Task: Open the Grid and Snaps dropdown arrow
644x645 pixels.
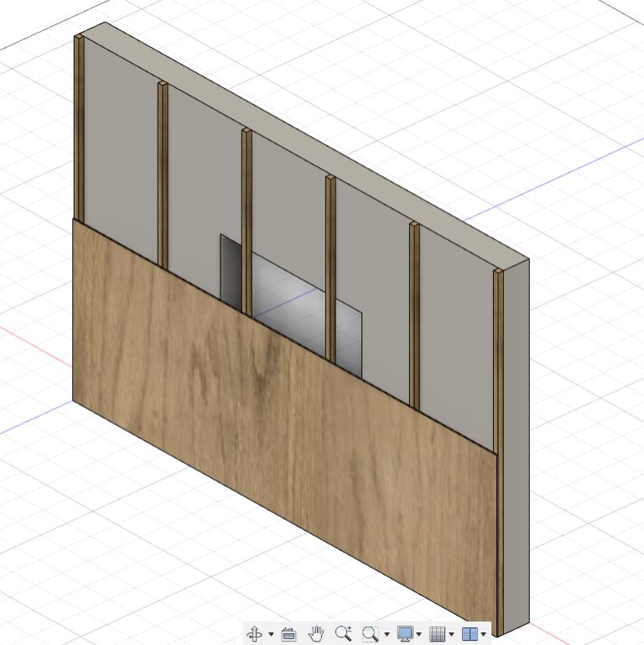Action: click(x=451, y=635)
